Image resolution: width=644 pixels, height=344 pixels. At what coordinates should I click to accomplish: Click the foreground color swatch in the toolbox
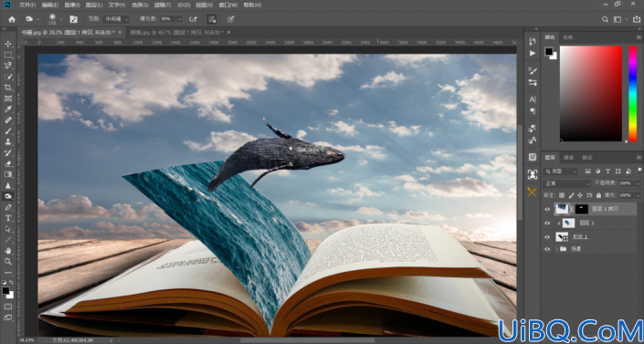tap(5, 291)
